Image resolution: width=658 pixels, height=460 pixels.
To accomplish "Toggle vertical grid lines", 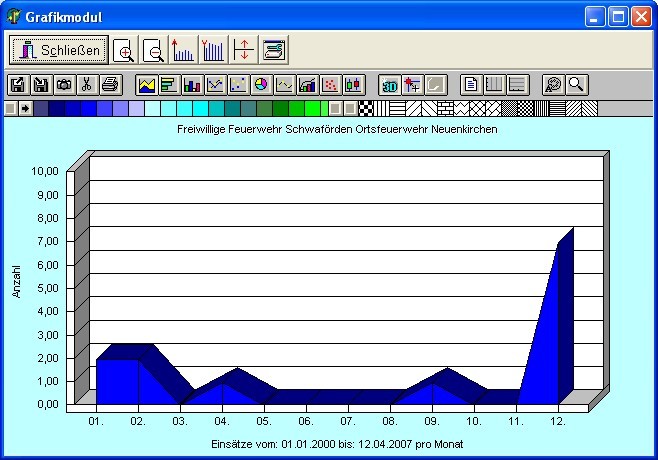I will [x=494, y=85].
